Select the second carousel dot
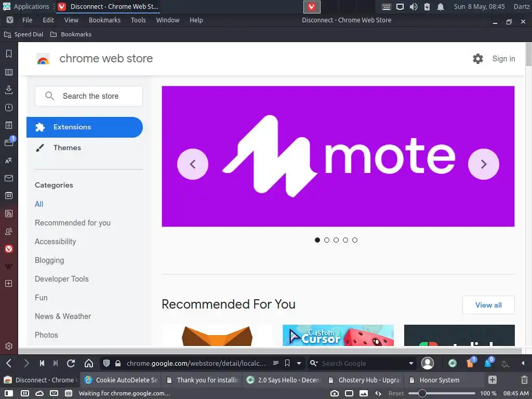This screenshot has height=399, width=532. pyautogui.click(x=327, y=240)
